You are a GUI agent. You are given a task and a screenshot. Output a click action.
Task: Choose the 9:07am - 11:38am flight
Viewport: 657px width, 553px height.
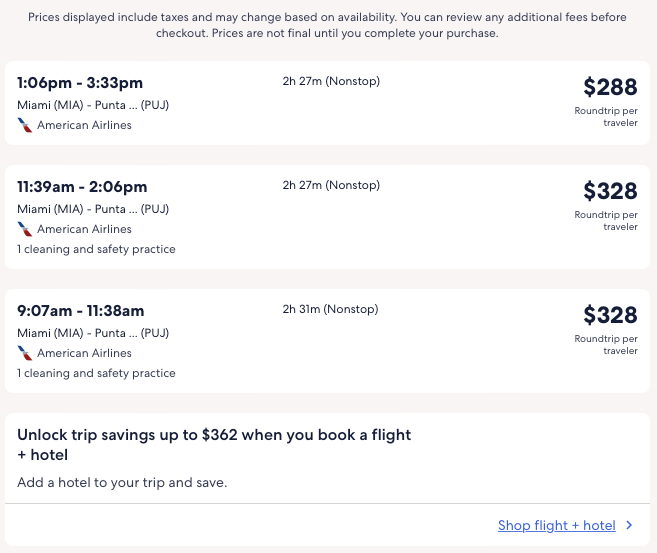click(x=81, y=311)
